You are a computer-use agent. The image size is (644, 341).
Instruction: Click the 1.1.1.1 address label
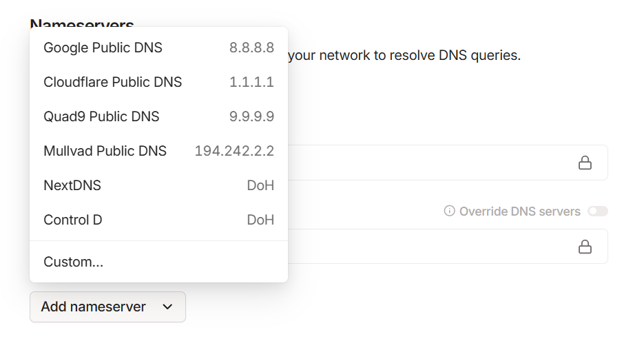pos(251,82)
